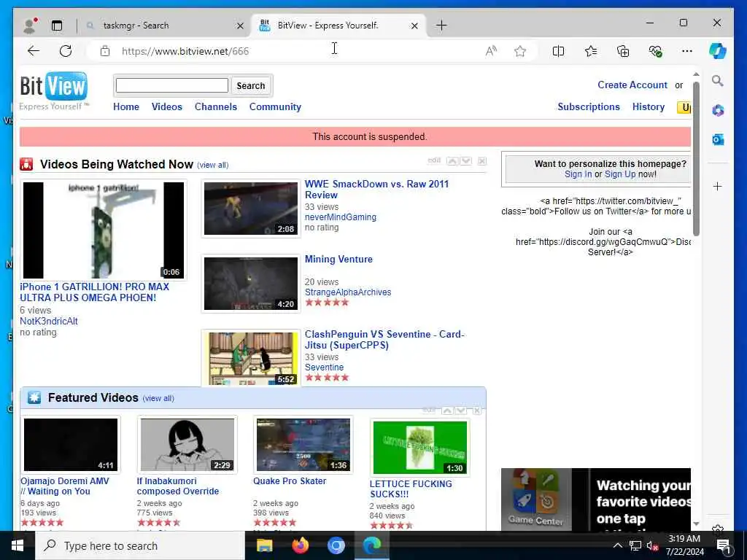Click the BitView Search button
Viewport: 747px width, 560px height.
click(x=251, y=86)
